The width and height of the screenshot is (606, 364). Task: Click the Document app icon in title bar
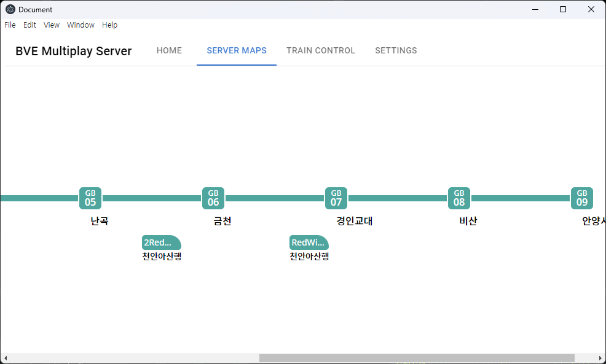click(10, 9)
